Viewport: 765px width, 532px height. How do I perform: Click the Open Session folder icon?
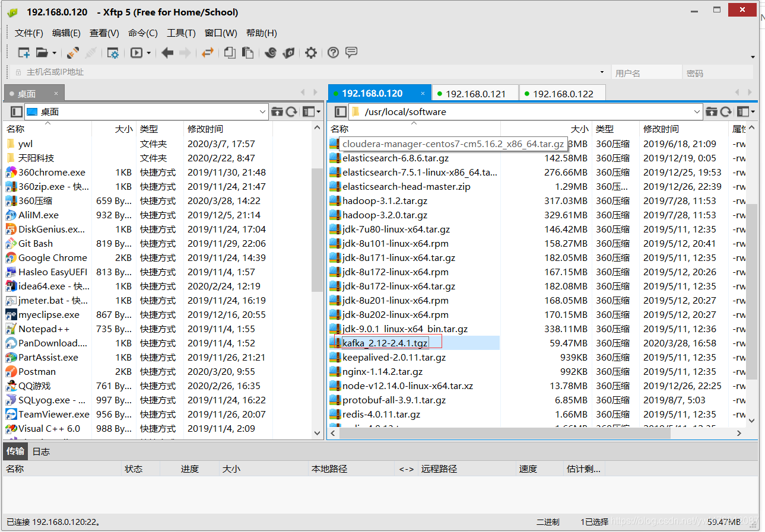pyautogui.click(x=42, y=53)
